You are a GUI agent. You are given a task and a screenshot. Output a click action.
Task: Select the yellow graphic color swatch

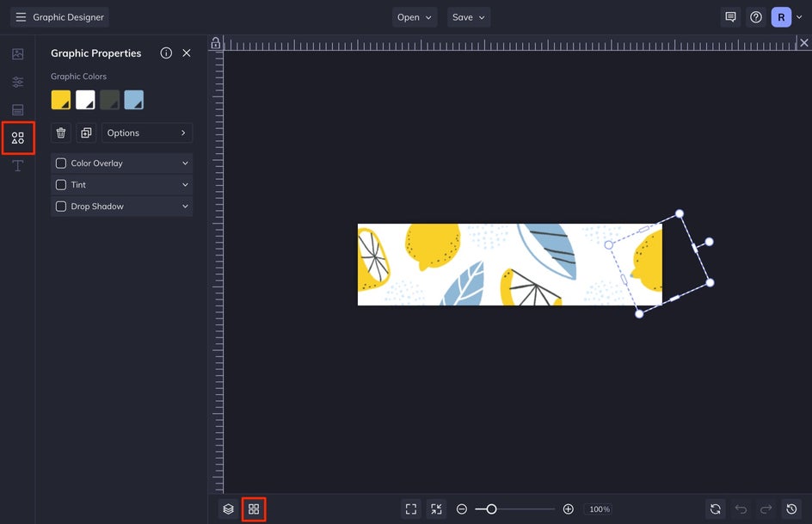[x=61, y=100]
